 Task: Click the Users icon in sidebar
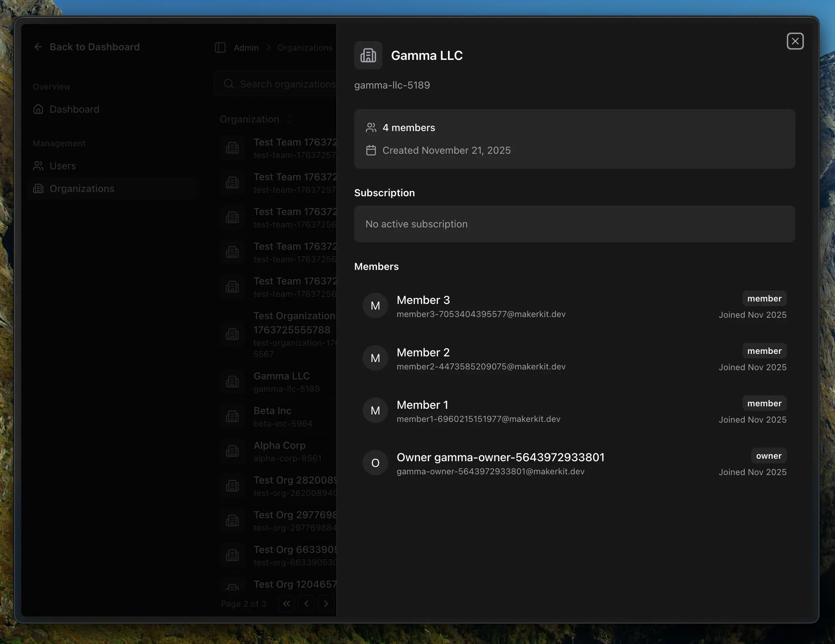(x=38, y=166)
